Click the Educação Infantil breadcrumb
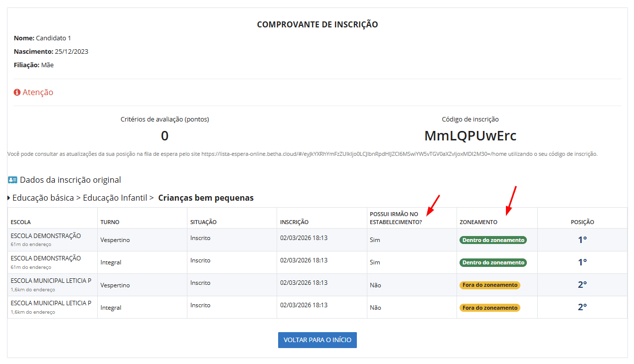This screenshot has width=634, height=364. tap(115, 198)
